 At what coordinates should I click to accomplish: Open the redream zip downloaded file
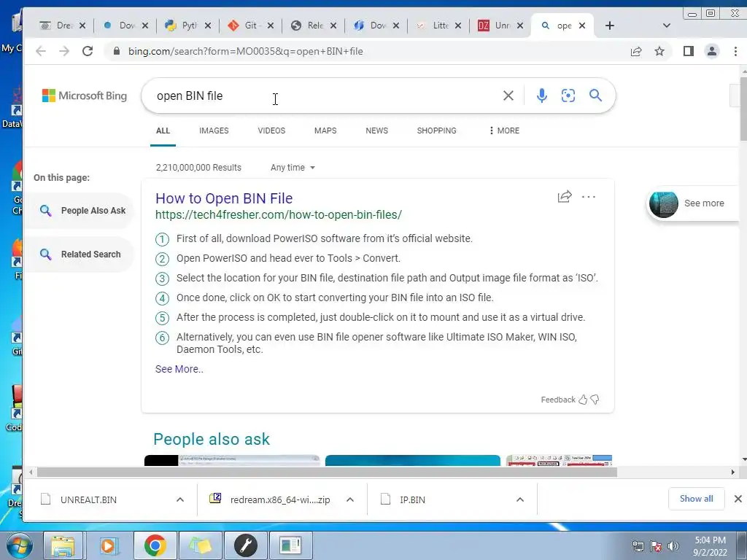coord(279,499)
